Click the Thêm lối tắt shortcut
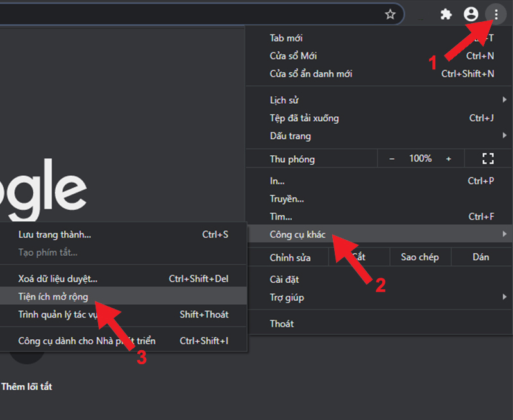This screenshot has width=513, height=420. point(26,387)
